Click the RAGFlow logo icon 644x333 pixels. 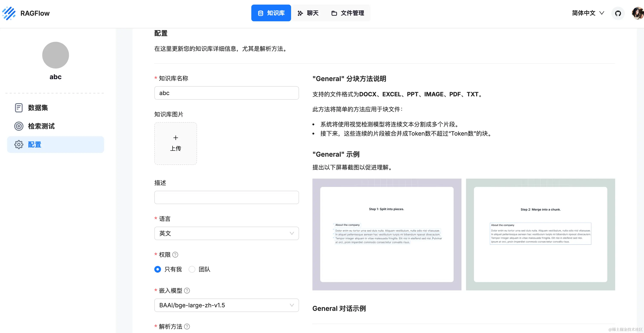(x=9, y=13)
